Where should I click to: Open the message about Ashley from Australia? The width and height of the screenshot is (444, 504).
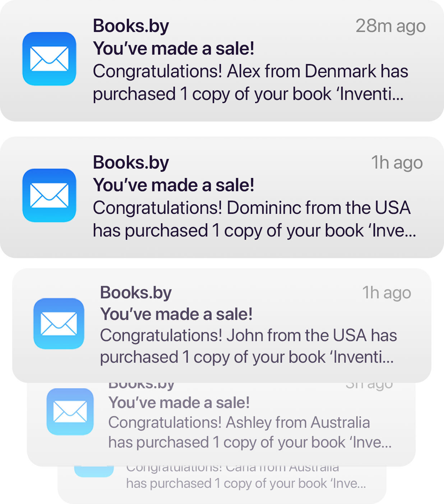click(250, 433)
